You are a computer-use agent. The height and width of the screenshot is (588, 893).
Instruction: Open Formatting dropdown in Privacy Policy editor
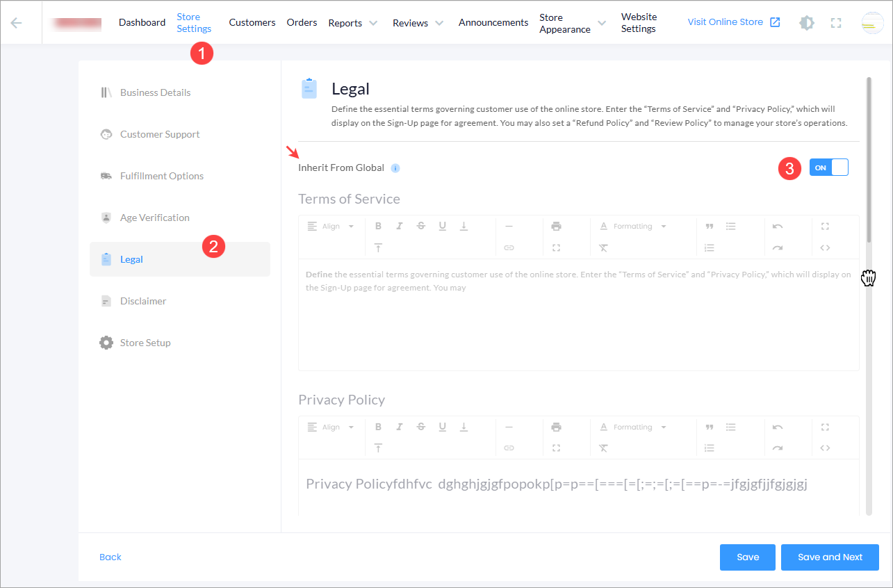click(x=633, y=427)
